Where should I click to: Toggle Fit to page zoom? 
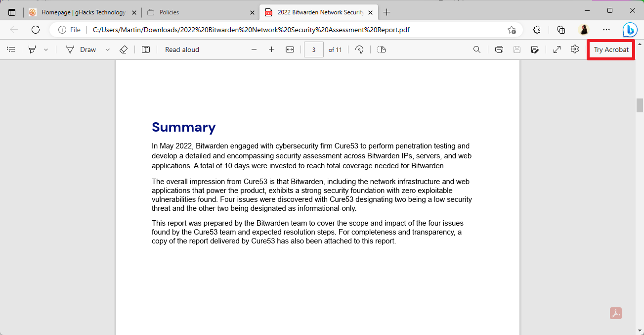290,49
